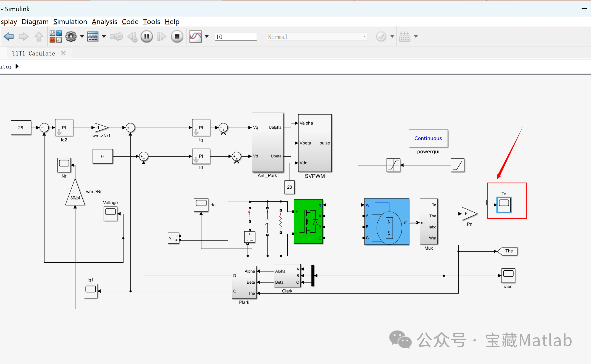Viewport: 591px width, 364px height.
Task: Open the Library Browser icon
Action: pyautogui.click(x=56, y=36)
